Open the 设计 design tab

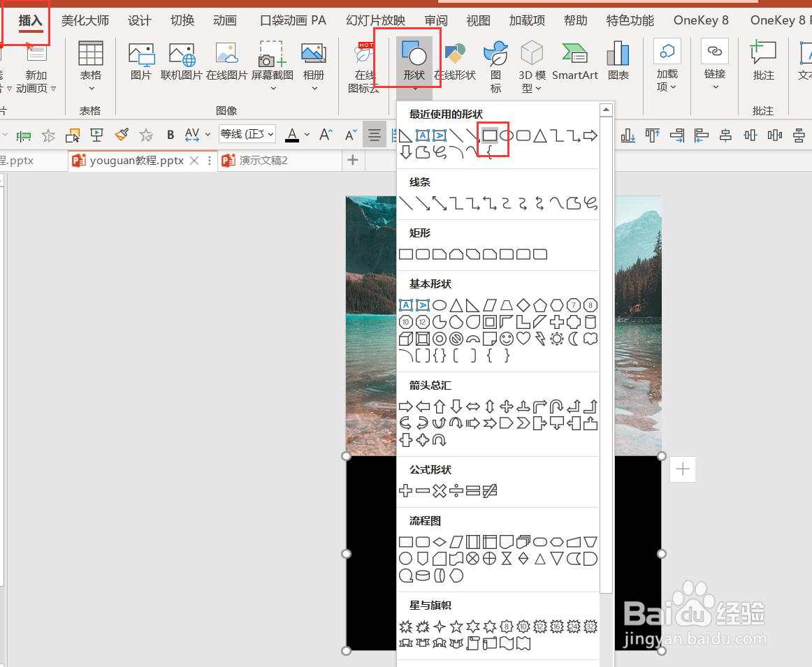(139, 21)
